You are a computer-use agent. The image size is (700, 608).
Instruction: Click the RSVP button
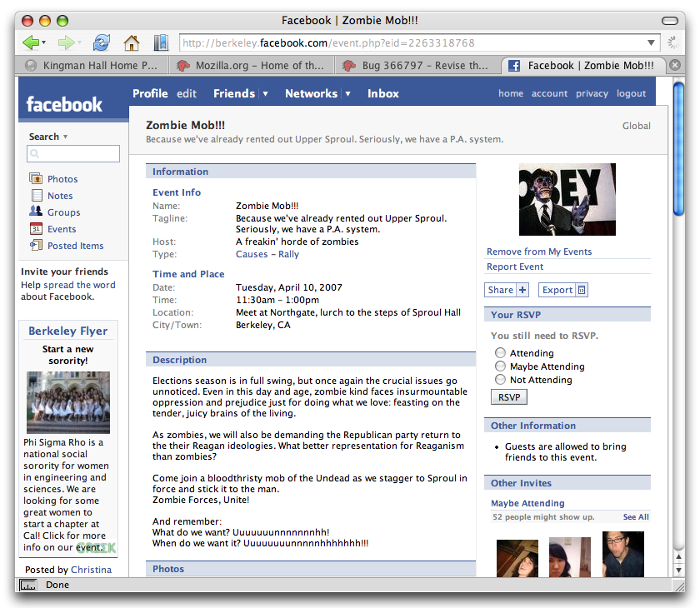(509, 397)
